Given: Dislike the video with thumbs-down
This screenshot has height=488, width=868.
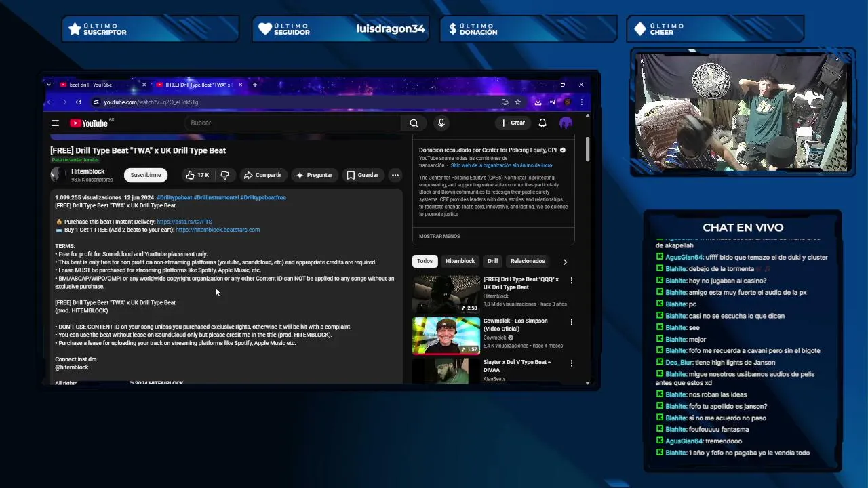Looking at the screenshot, I should coord(225,175).
